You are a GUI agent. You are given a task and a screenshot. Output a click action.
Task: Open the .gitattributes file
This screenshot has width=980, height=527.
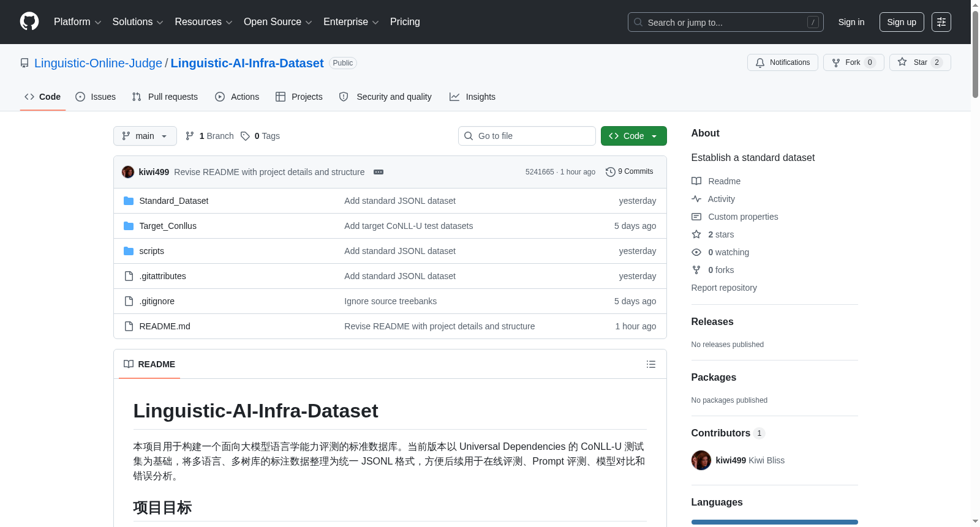coord(162,276)
